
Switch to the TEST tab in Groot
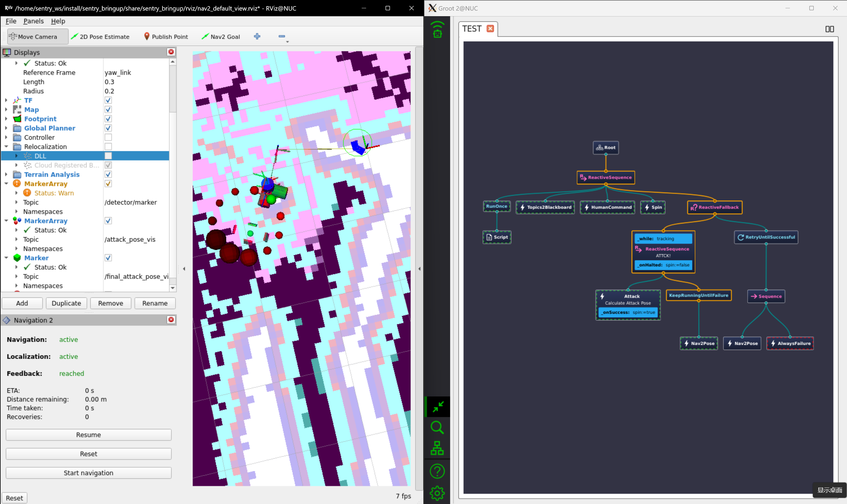pyautogui.click(x=472, y=29)
